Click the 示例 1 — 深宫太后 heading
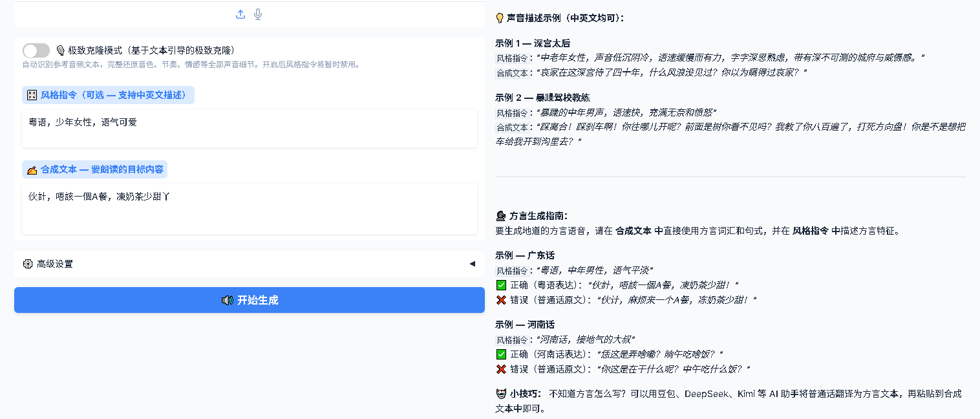This screenshot has height=419, width=980. [533, 43]
